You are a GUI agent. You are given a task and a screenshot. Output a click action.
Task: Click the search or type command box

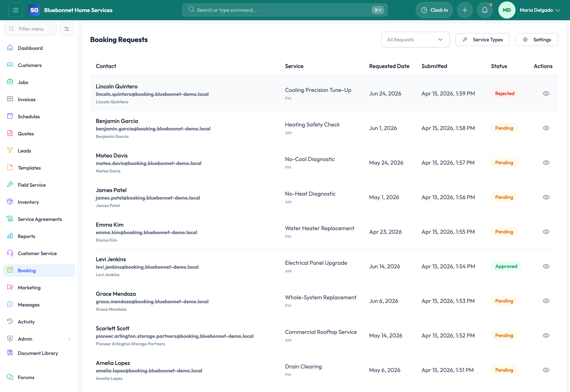coord(285,10)
